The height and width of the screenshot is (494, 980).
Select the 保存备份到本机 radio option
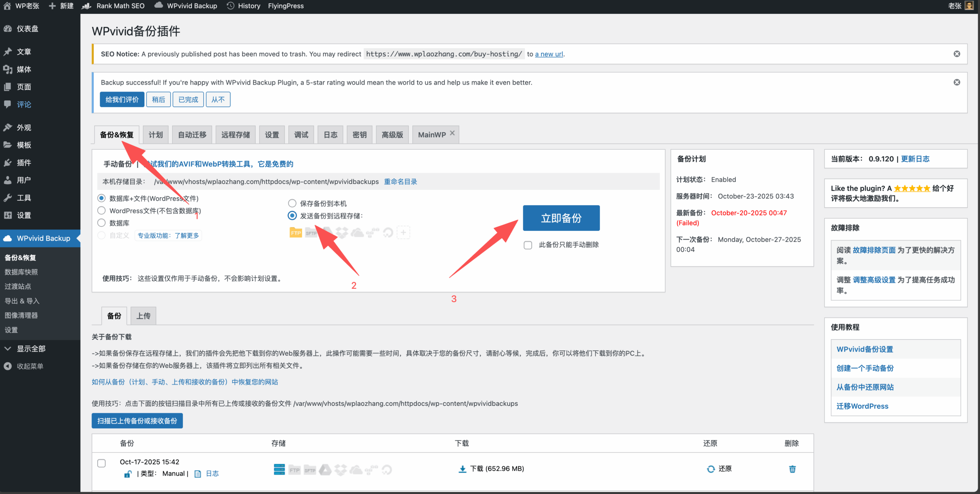pyautogui.click(x=292, y=203)
